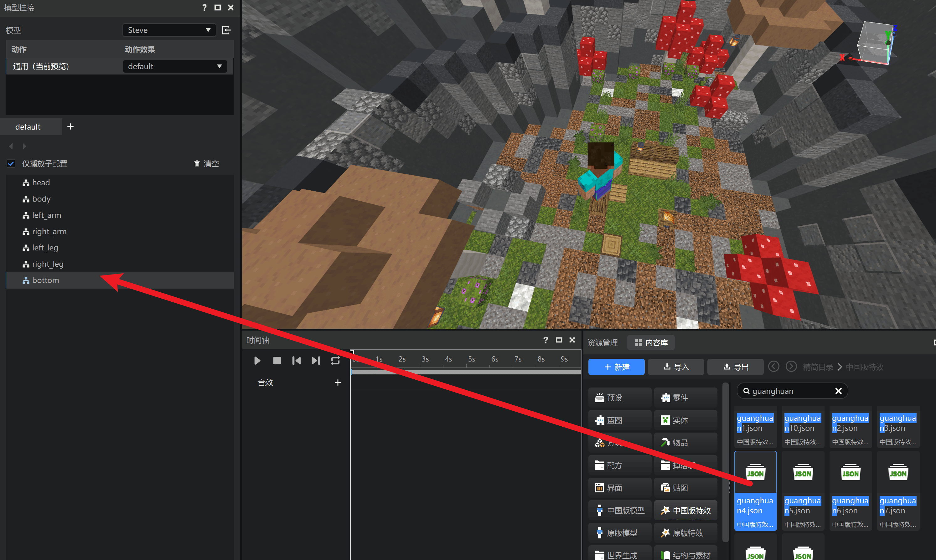The width and height of the screenshot is (936, 560).
Task: Open the 蓝图 category
Action: pyautogui.click(x=620, y=420)
